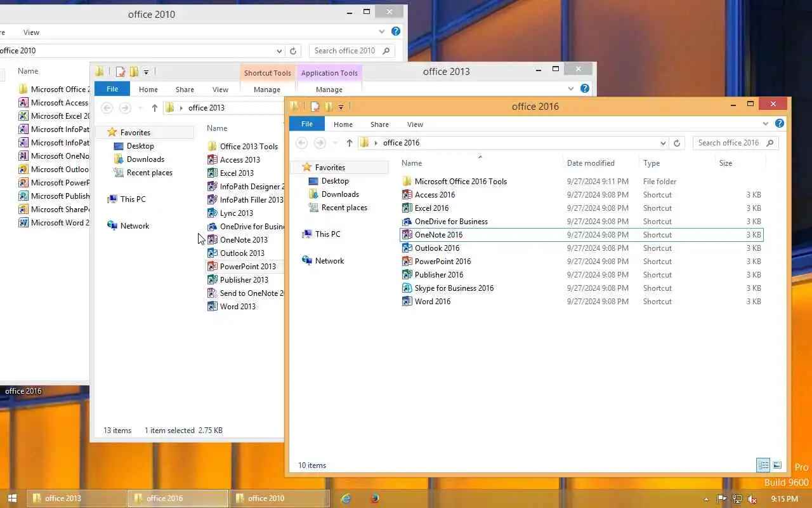812x508 pixels.
Task: Open the View tab in office 2016
Action: pyautogui.click(x=415, y=124)
